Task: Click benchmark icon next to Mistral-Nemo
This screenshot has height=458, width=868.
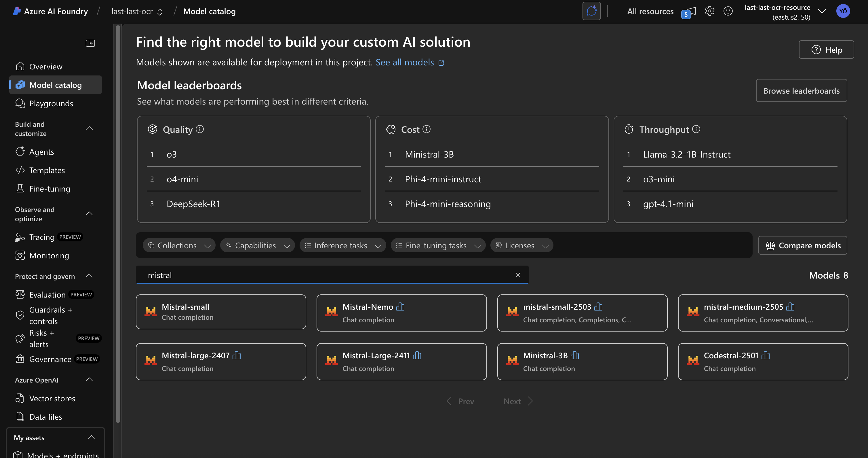Action: click(x=400, y=306)
